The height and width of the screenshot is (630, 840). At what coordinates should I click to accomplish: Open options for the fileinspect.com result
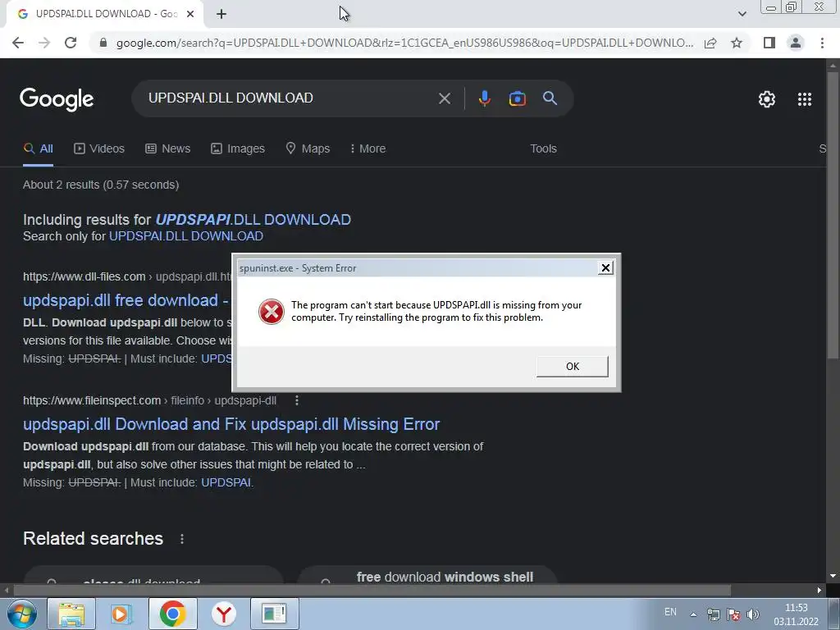coord(297,400)
